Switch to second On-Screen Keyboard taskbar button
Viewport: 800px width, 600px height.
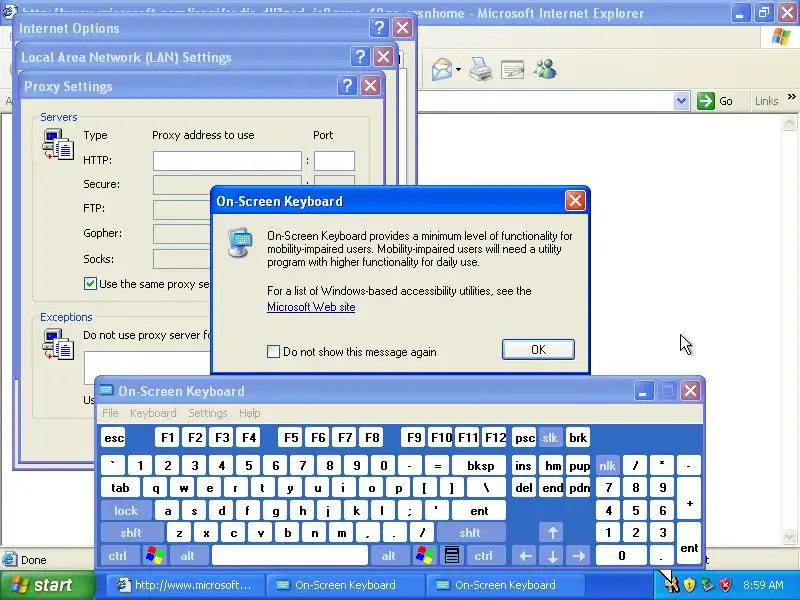[504, 585]
